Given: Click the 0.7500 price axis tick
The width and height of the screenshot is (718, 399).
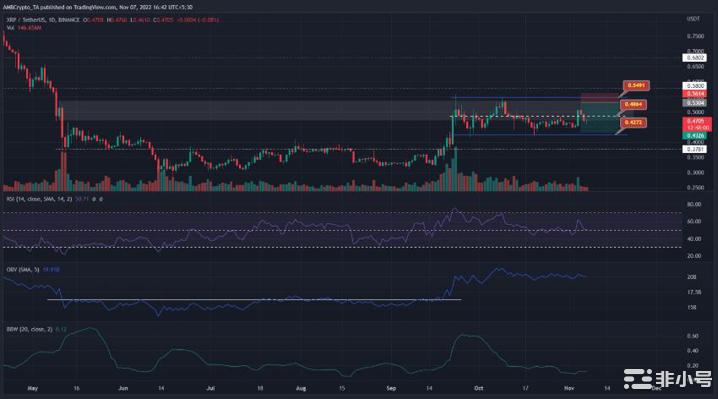Looking at the screenshot, I should click(x=695, y=36).
